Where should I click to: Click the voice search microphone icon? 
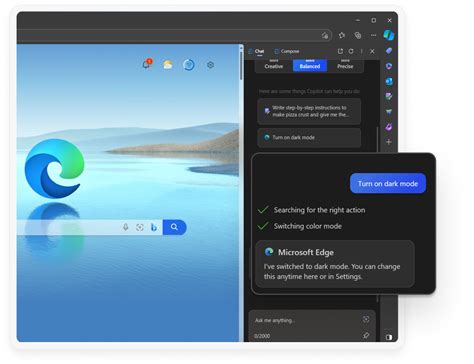pyautogui.click(x=125, y=227)
